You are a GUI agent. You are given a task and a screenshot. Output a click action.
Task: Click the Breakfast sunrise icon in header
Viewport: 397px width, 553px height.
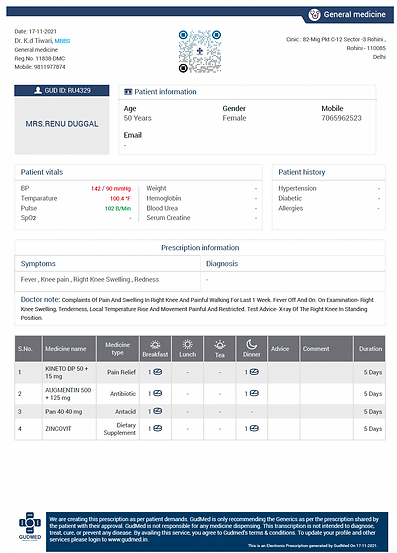(155, 345)
